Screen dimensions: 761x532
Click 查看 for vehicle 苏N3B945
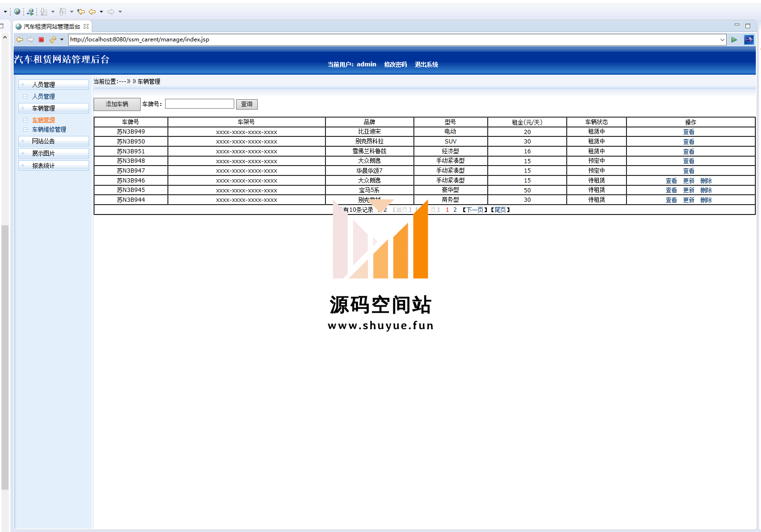click(671, 190)
